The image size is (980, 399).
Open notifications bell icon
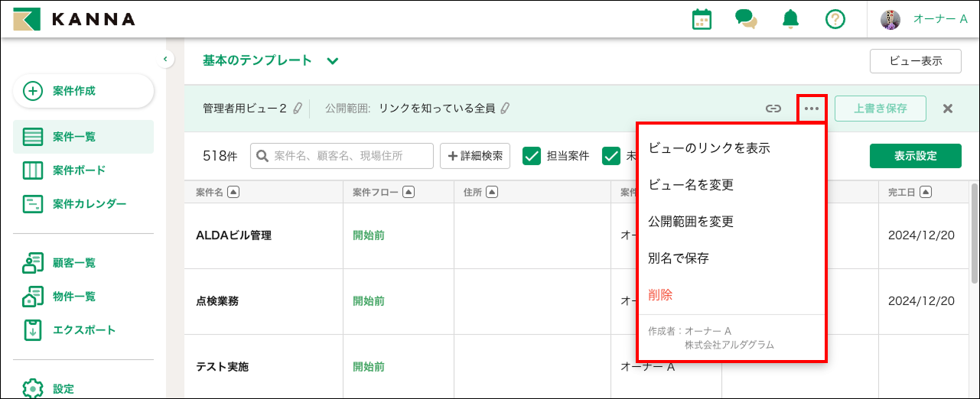coord(790,20)
